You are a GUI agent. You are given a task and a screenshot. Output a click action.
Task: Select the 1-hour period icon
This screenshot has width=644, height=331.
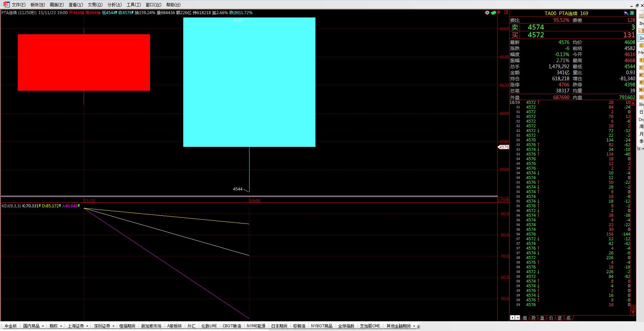coord(641,97)
